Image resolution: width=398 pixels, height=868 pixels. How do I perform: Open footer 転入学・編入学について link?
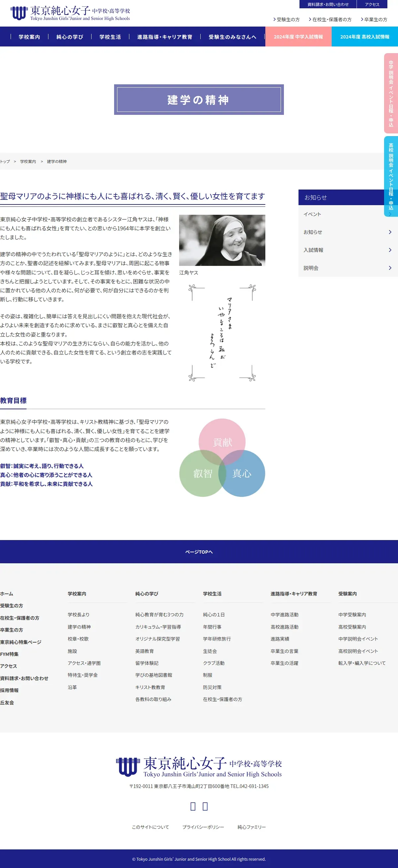pos(362,663)
